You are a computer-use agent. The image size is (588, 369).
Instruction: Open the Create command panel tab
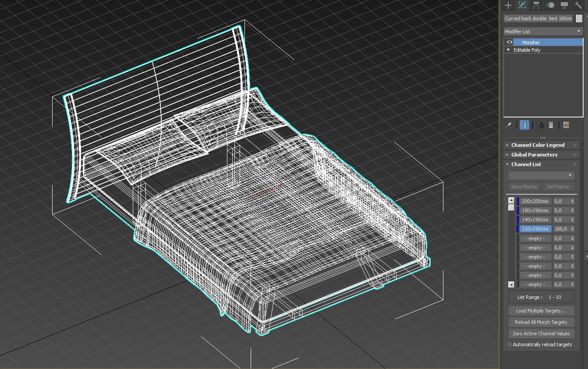[508, 5]
